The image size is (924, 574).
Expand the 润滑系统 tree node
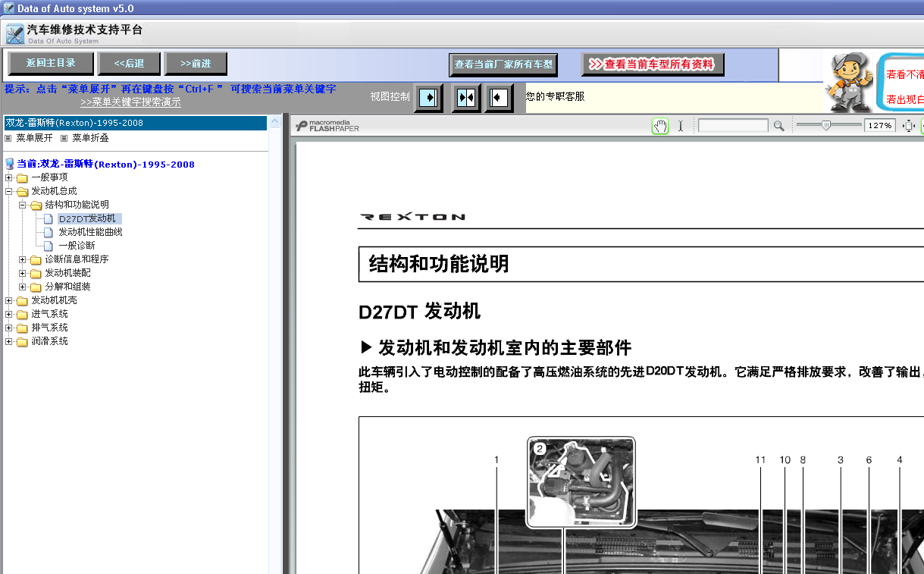click(8, 341)
